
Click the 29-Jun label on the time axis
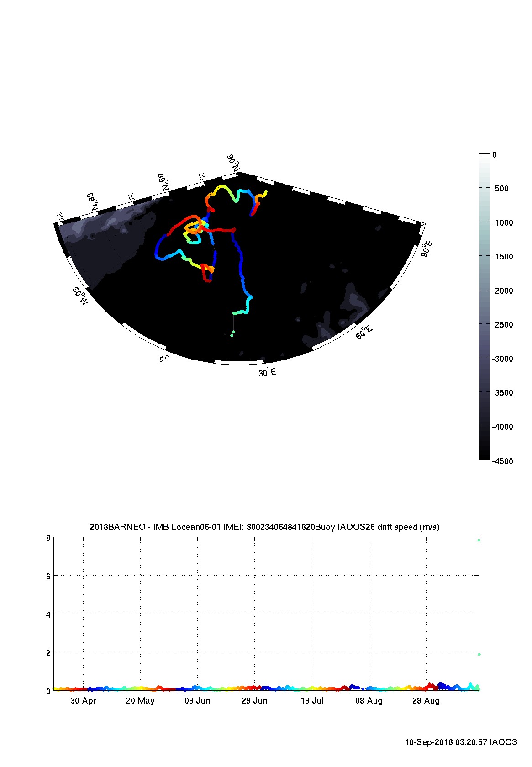(254, 701)
